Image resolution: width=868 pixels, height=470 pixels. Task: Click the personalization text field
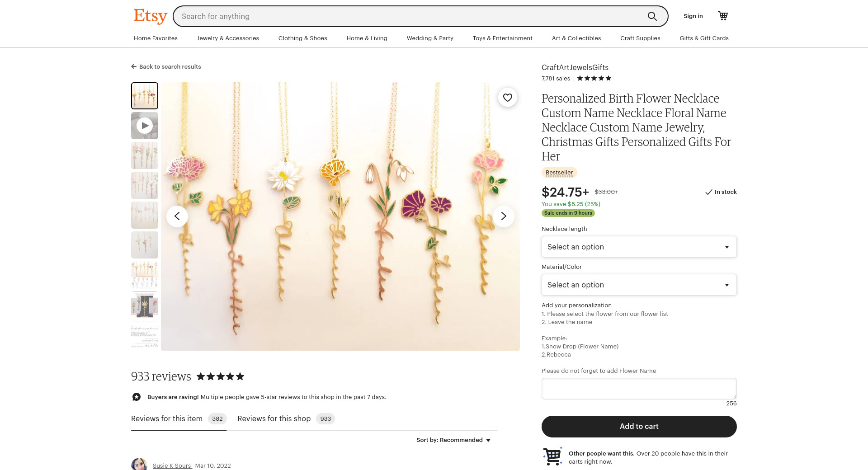pyautogui.click(x=639, y=389)
